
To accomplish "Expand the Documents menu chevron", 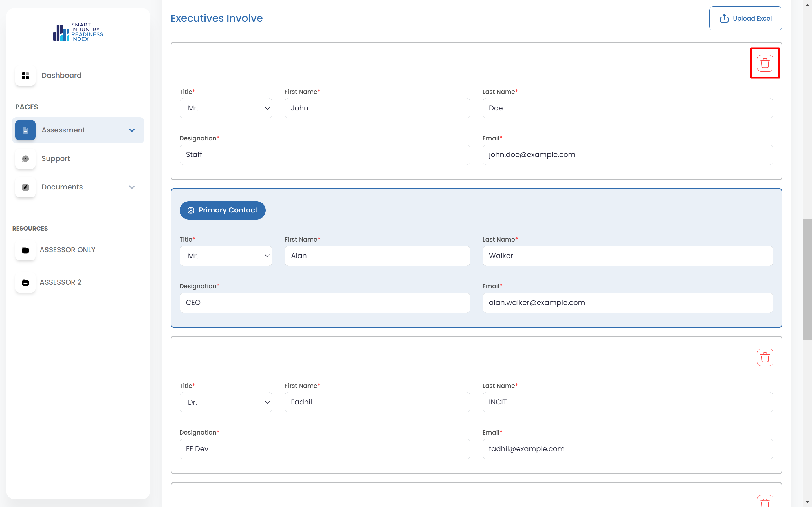I will coord(132,187).
